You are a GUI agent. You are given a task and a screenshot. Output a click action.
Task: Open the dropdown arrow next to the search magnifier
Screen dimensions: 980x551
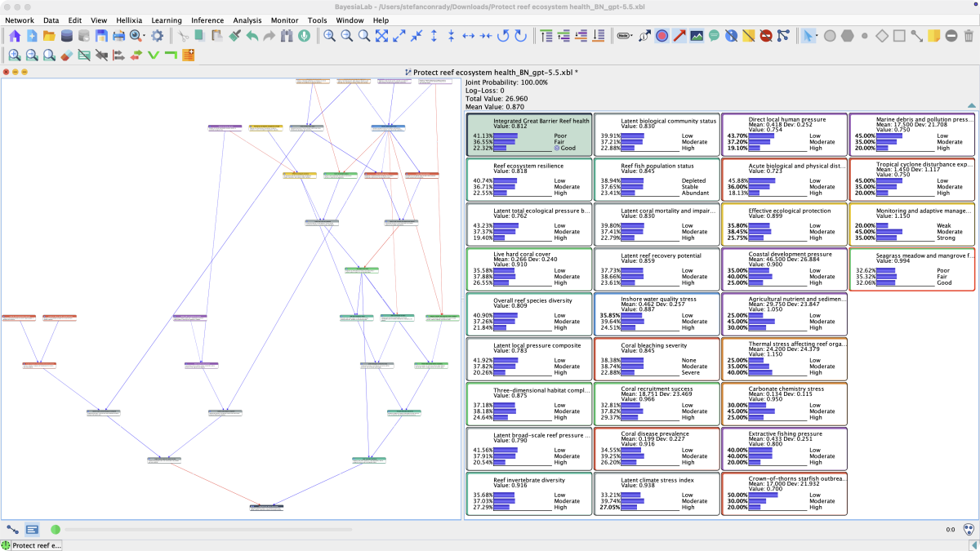click(144, 36)
